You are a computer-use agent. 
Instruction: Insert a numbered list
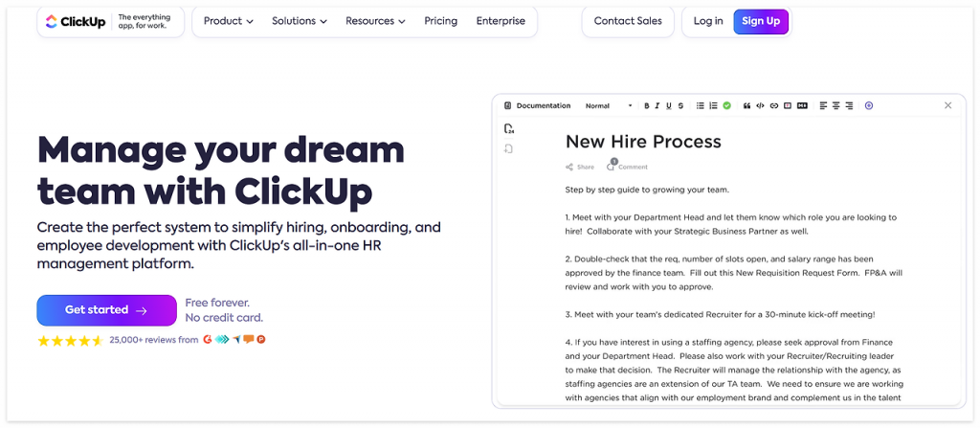coord(713,105)
